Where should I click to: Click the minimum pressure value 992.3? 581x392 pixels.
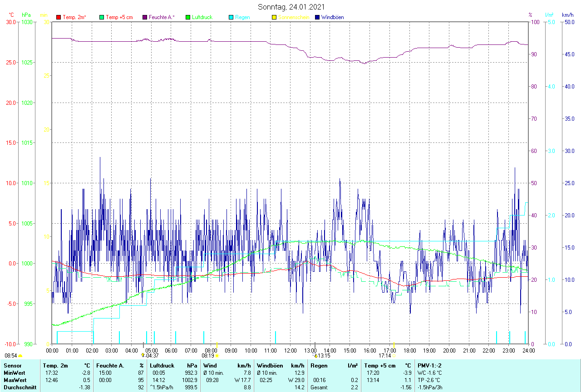click(x=190, y=372)
